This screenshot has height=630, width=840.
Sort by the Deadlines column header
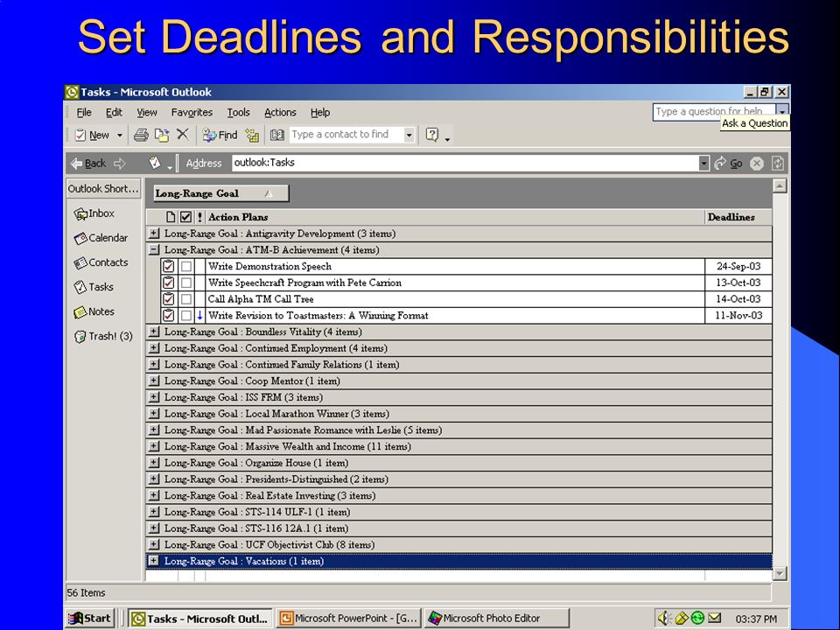(x=738, y=217)
